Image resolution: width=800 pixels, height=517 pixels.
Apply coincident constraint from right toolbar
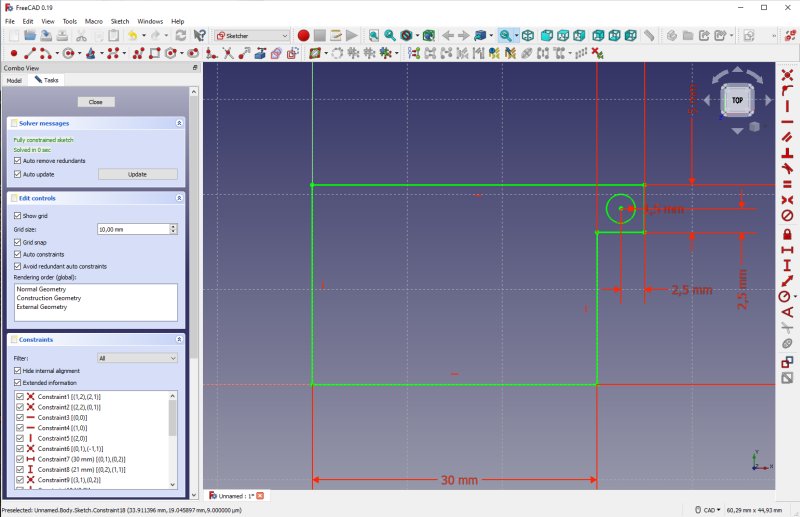(787, 76)
